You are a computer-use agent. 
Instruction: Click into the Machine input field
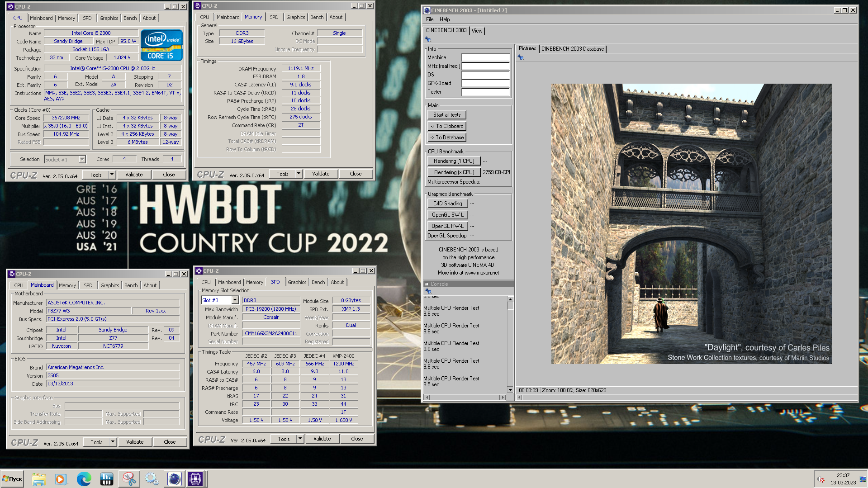click(485, 57)
